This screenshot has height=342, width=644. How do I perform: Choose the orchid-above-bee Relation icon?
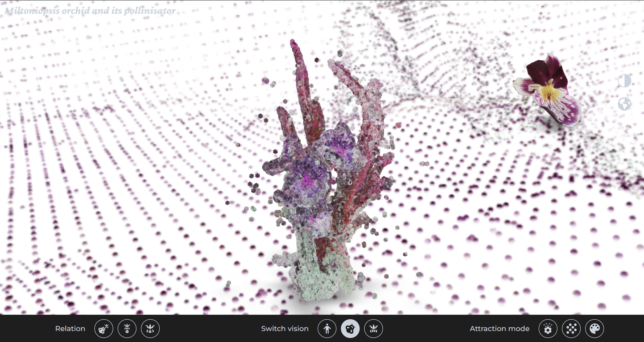pyautogui.click(x=127, y=329)
